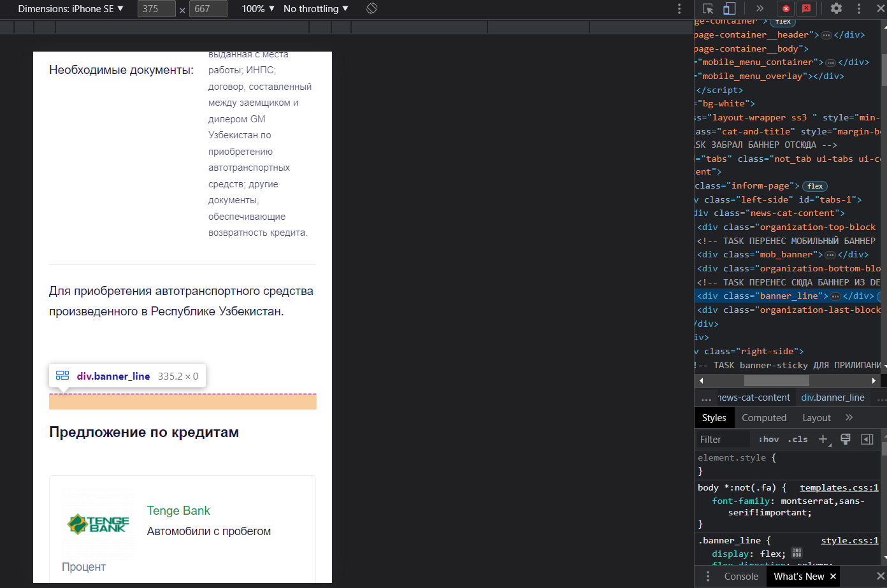Viewport: 887px width, 588px height.
Task: Switch to the Styles tab
Action: coord(714,418)
